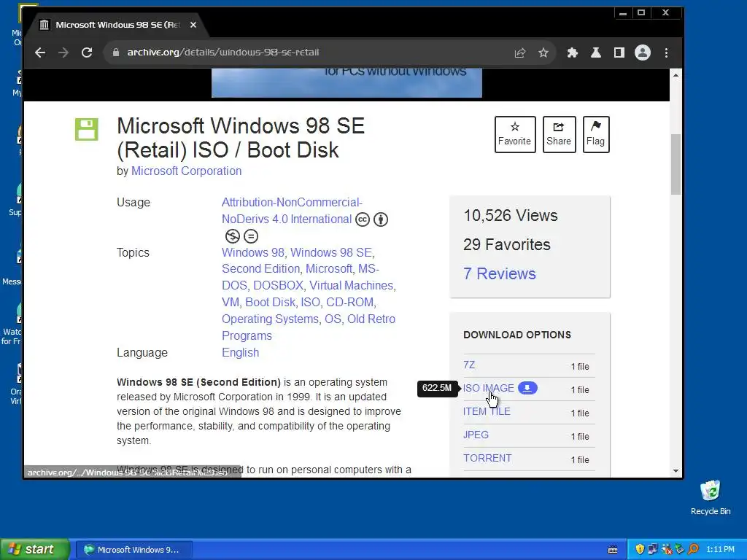Click the page scrollbar up arrow
This screenshot has width=747, height=560.
(676, 75)
